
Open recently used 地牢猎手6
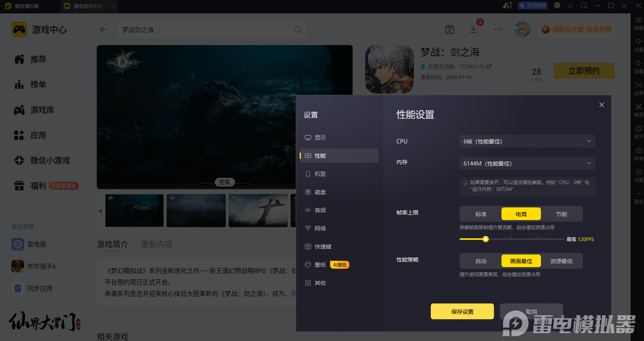34,266
